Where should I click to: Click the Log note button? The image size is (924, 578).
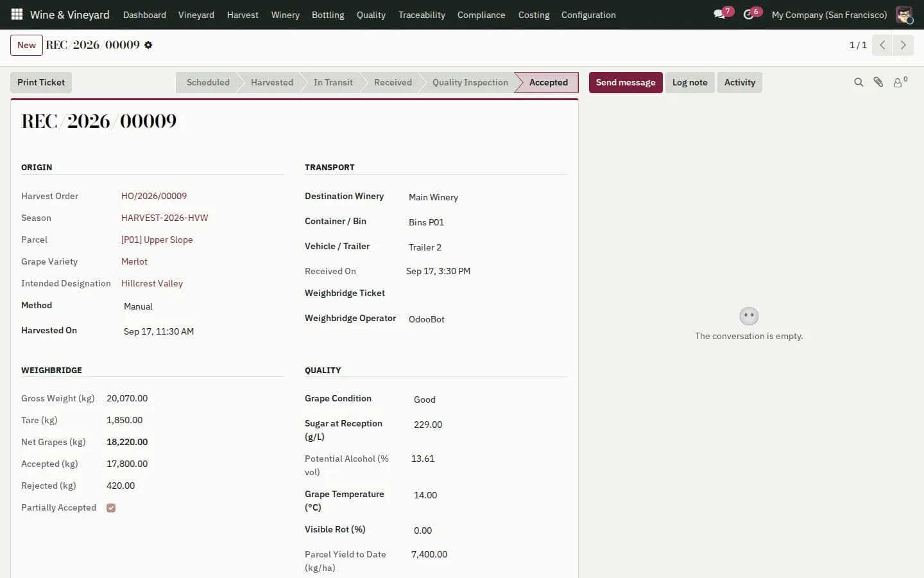(x=690, y=82)
